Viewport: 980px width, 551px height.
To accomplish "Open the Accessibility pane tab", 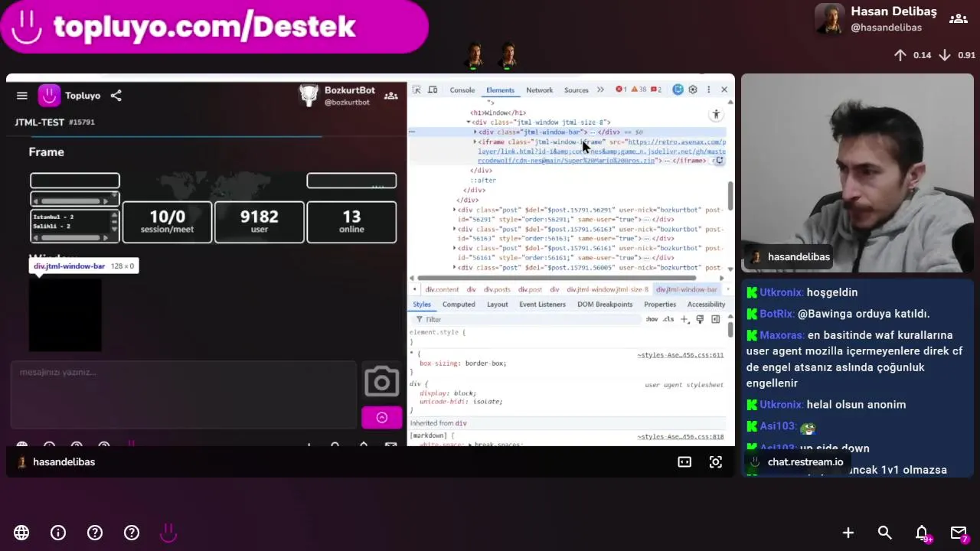I will click(706, 305).
